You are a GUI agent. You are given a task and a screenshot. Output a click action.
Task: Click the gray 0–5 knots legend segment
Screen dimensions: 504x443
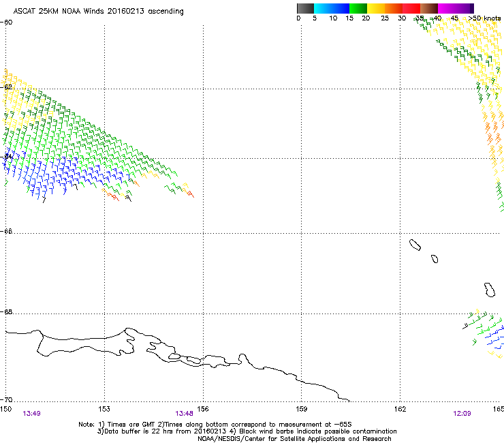(305, 8)
